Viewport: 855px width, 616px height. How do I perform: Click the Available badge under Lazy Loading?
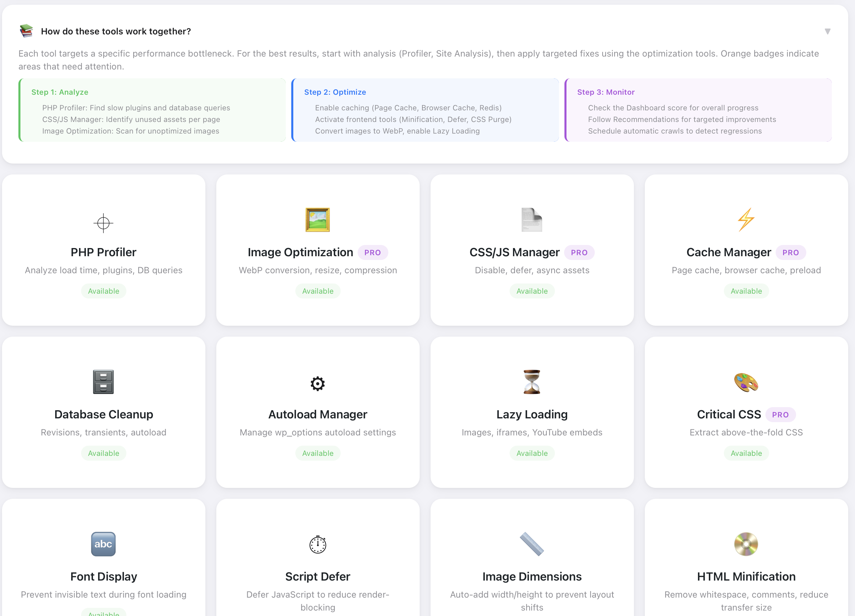[531, 453]
